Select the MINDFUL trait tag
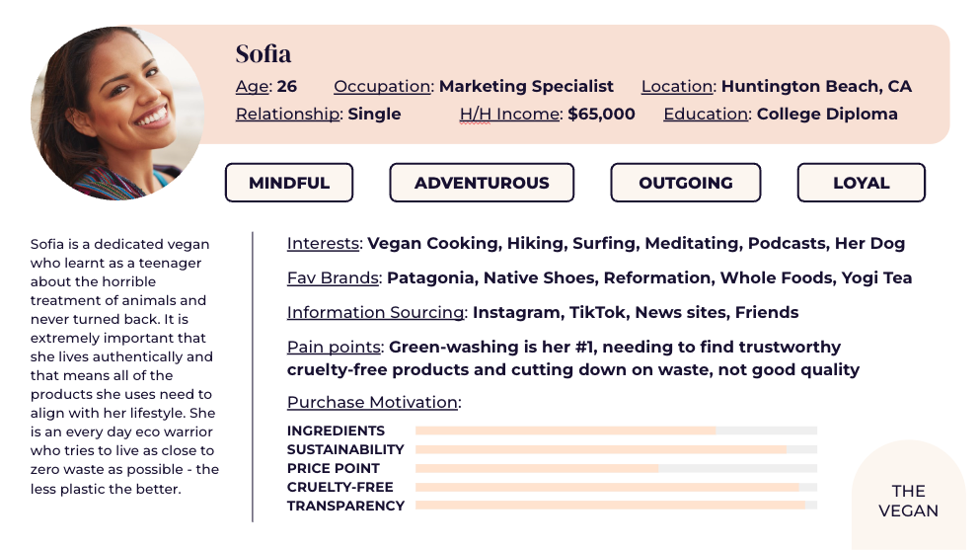This screenshot has width=980, height=550. pyautogui.click(x=288, y=183)
